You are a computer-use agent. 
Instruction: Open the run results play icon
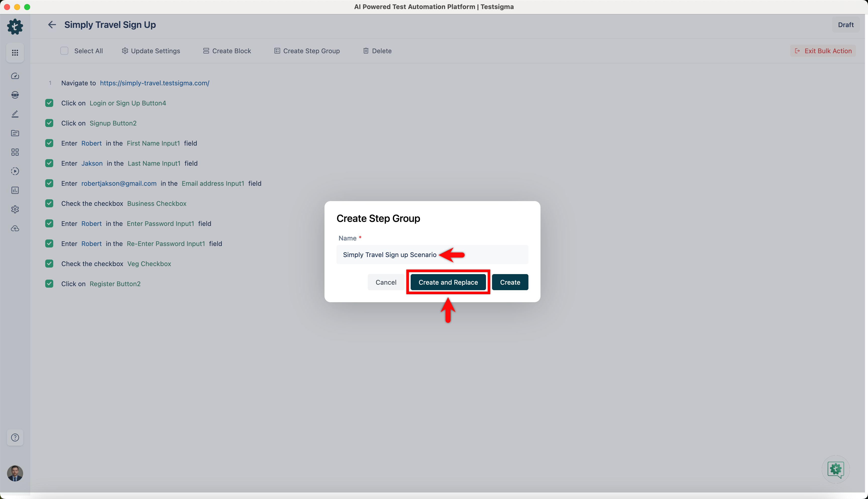point(15,171)
